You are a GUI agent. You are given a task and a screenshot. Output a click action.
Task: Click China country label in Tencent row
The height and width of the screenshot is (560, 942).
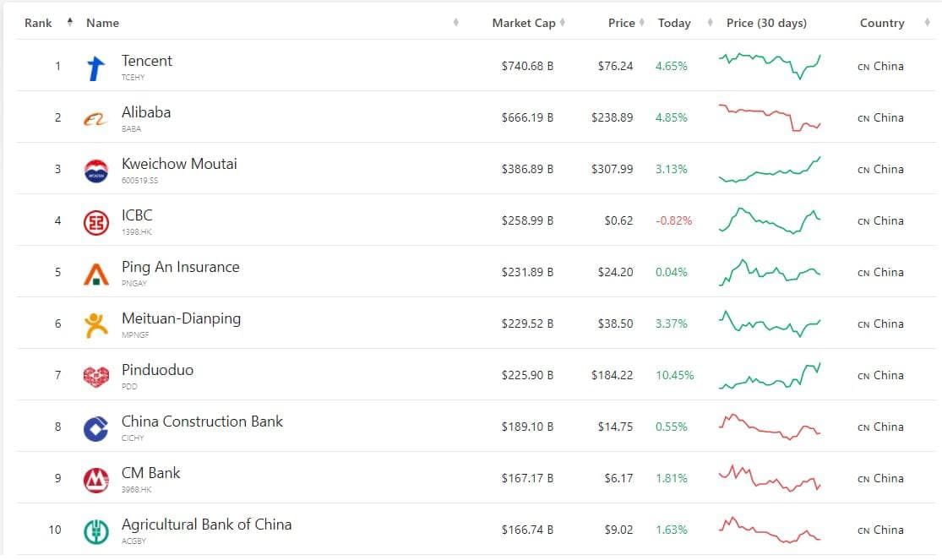(x=888, y=66)
